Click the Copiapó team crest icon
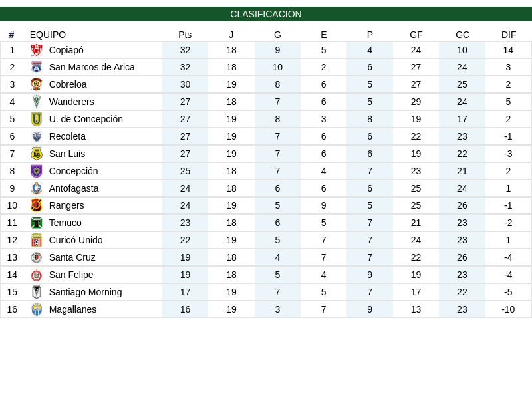The height and width of the screenshot is (399, 532). point(37,50)
